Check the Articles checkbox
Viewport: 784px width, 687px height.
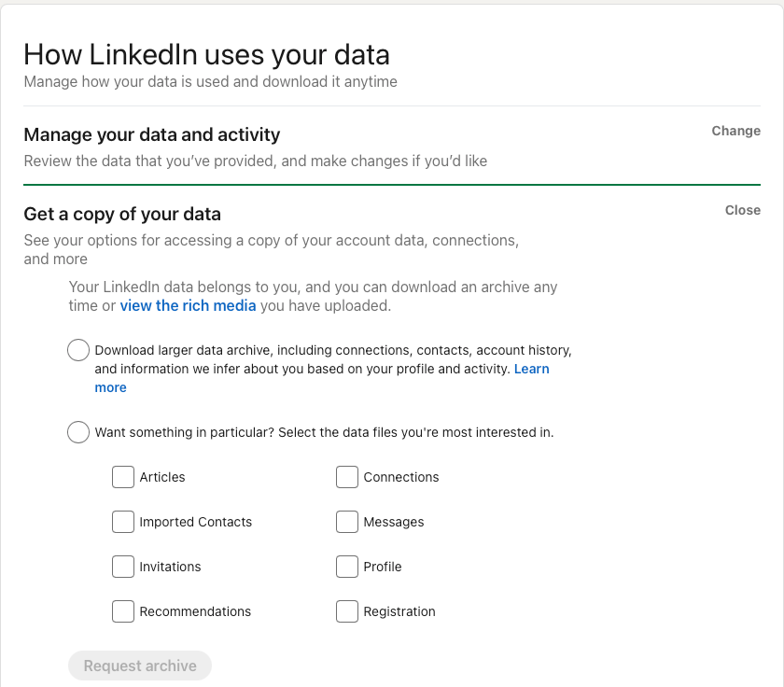(x=123, y=477)
